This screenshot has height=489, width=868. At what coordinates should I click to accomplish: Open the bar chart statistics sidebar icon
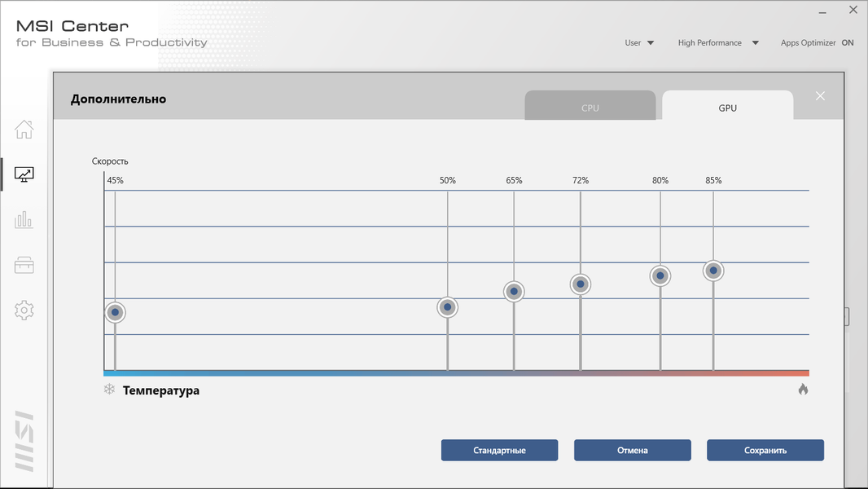(x=24, y=220)
